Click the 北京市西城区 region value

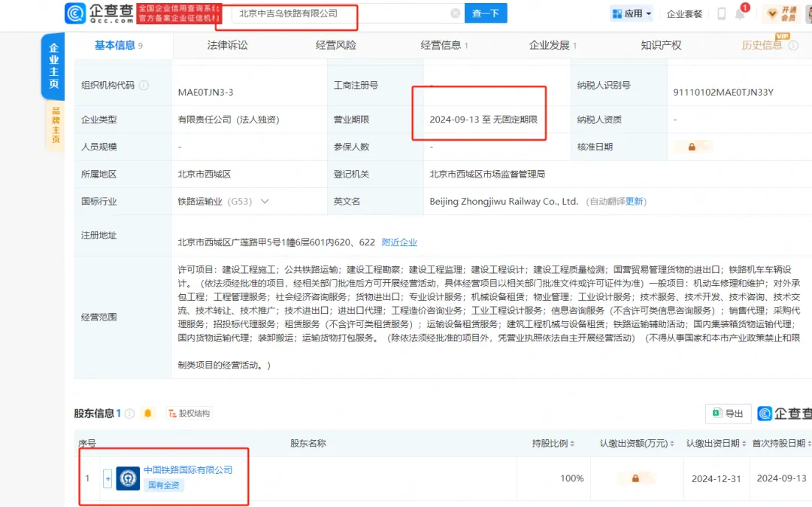[204, 174]
